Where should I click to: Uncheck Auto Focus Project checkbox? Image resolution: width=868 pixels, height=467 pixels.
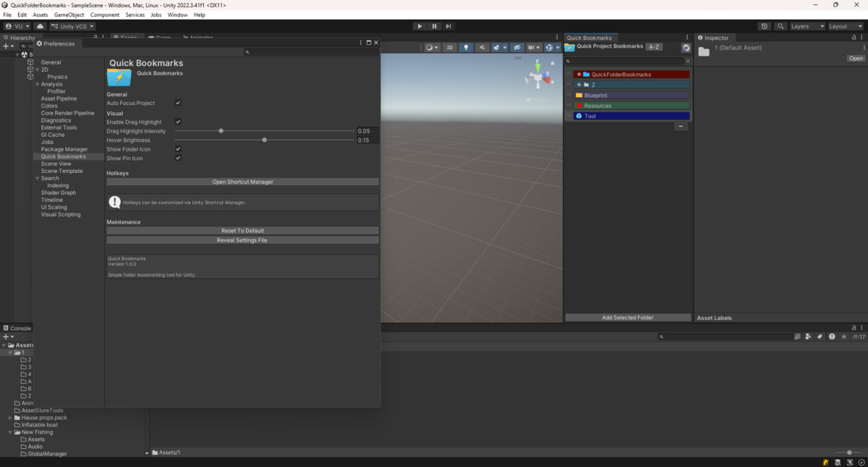click(178, 103)
